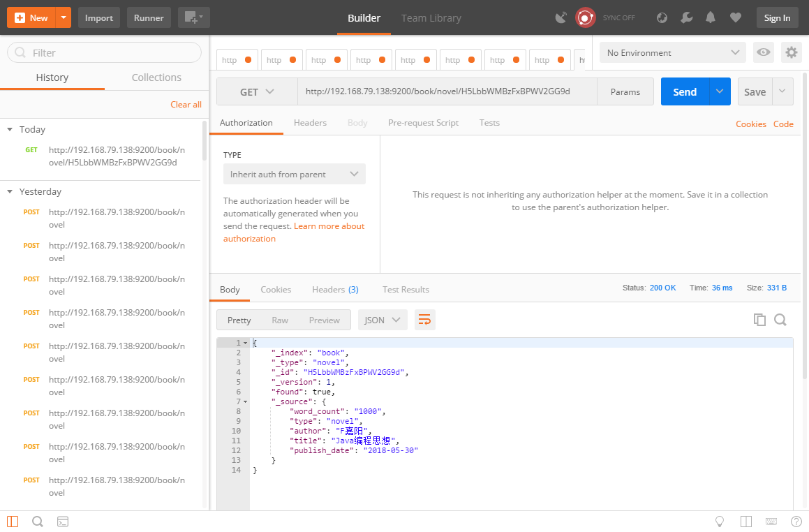
Task: Open the GET method dropdown
Action: click(257, 91)
